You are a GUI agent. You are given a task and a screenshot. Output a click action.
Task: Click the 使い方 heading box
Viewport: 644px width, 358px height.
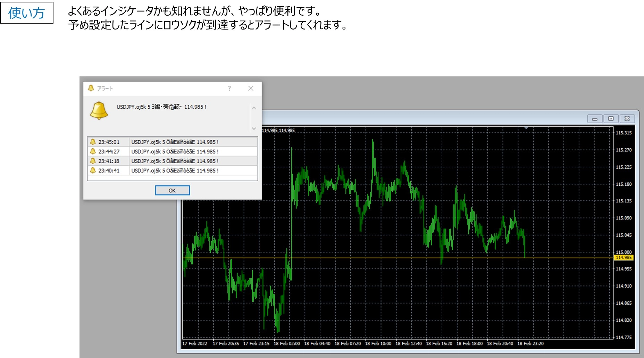tap(27, 13)
